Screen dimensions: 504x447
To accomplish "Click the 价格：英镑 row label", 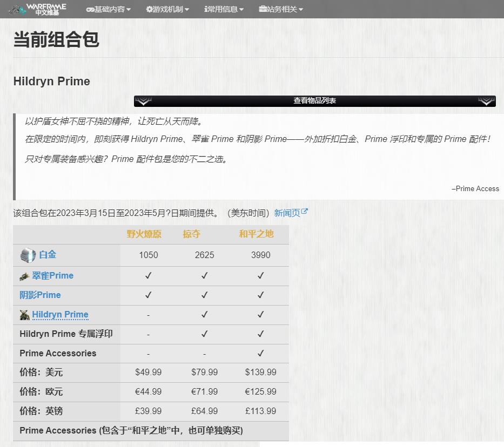I will tap(41, 411).
